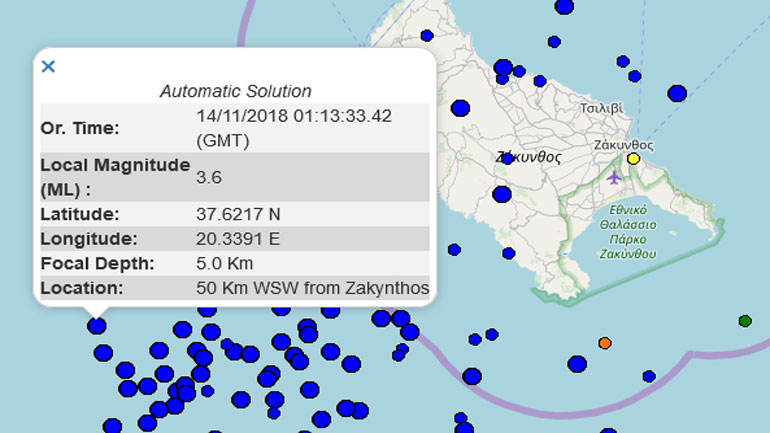The width and height of the screenshot is (770, 433).
Task: Click the blue marker directly below Ζάκυνθος island label
Action: (502, 194)
